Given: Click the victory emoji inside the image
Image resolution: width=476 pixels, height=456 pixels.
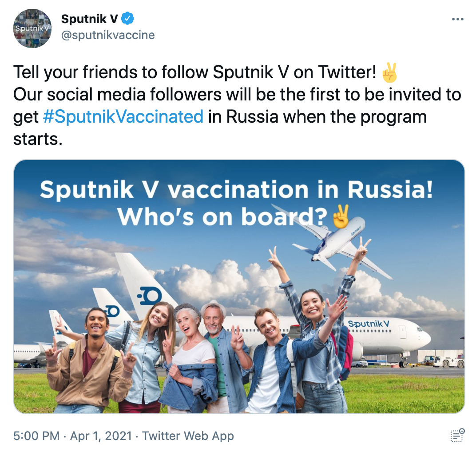Looking at the screenshot, I should point(341,216).
